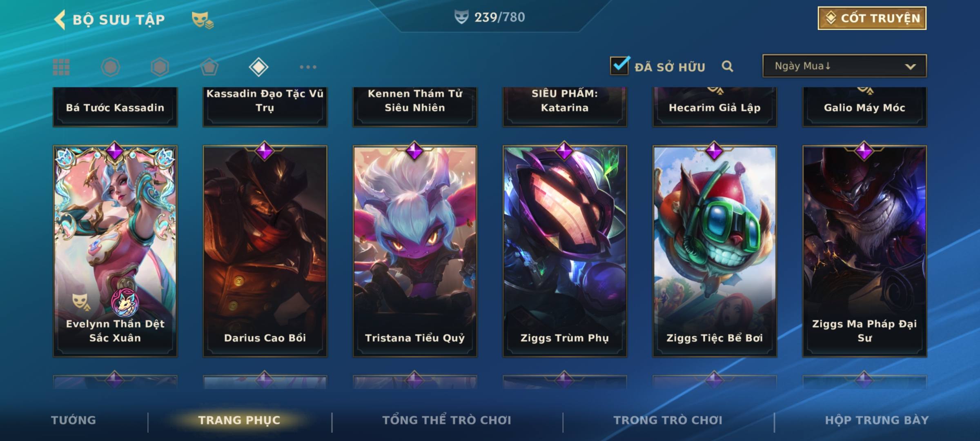Select the second hexagon rarity filter
The height and width of the screenshot is (441, 980).
click(160, 67)
